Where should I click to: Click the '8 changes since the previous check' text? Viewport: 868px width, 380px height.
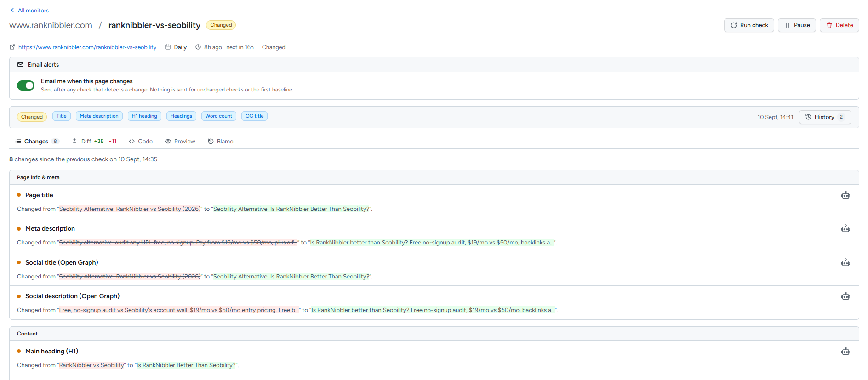(83, 159)
